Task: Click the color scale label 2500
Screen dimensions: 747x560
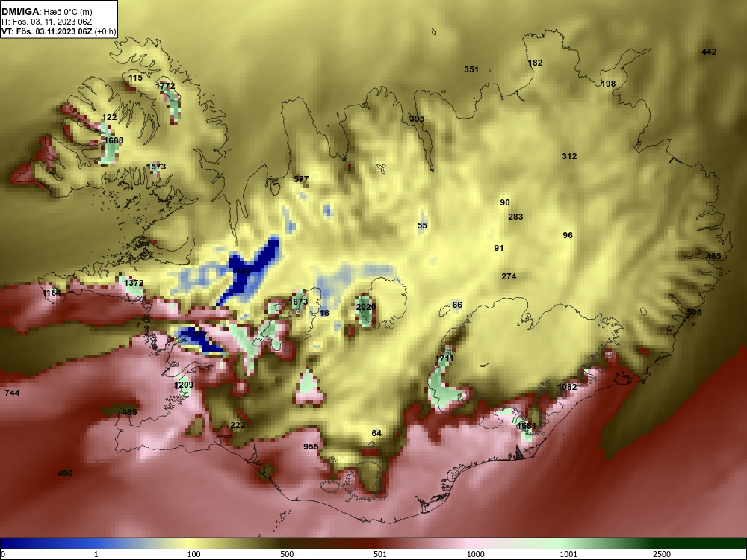Action: click(662, 554)
